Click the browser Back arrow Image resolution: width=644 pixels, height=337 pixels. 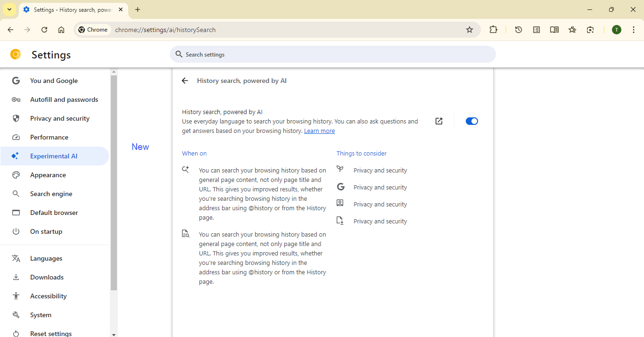click(x=10, y=30)
